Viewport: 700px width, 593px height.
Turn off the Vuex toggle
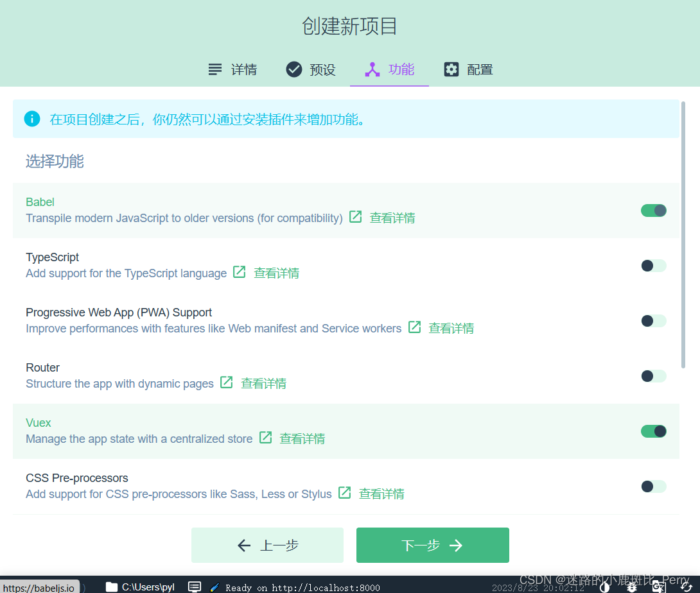click(x=653, y=431)
